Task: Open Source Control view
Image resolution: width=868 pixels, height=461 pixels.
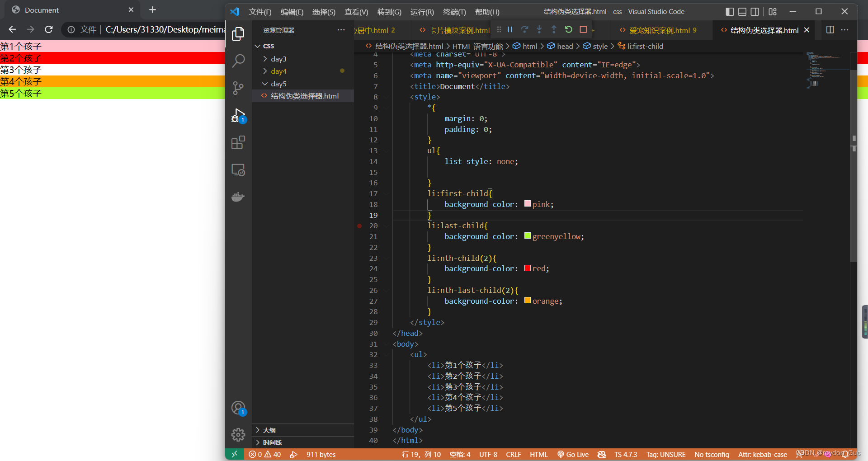Action: coord(238,88)
